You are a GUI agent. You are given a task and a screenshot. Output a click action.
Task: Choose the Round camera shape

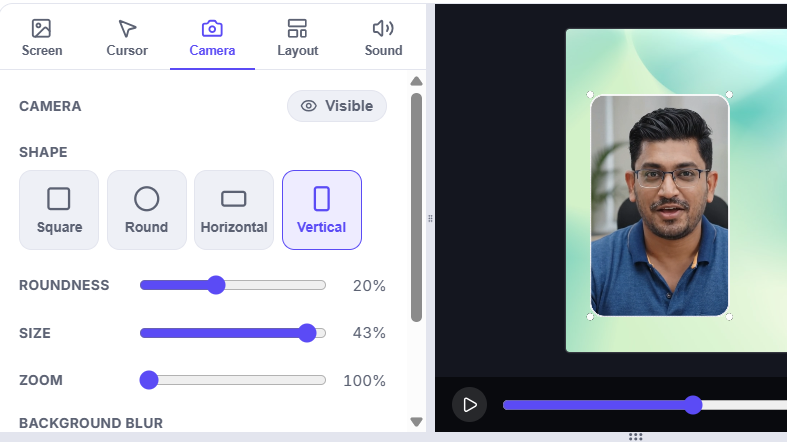pyautogui.click(x=147, y=210)
